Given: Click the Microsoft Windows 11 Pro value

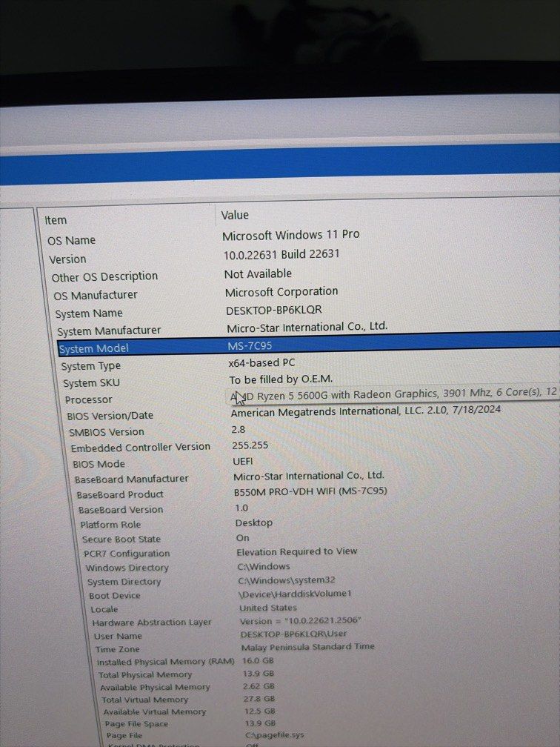Looking at the screenshot, I should click(x=290, y=235).
